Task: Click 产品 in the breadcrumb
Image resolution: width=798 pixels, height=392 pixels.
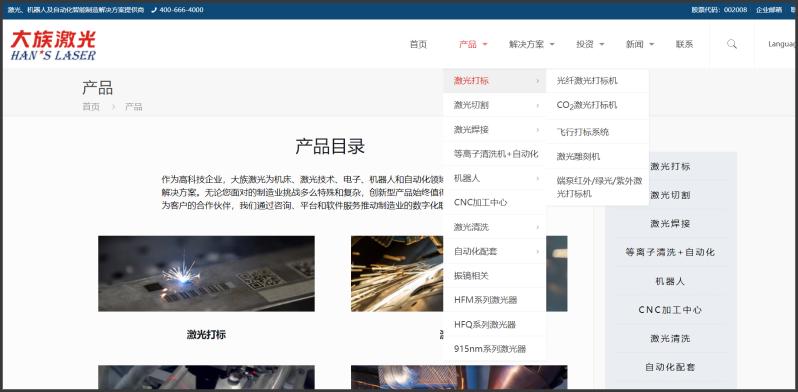Action: point(134,107)
